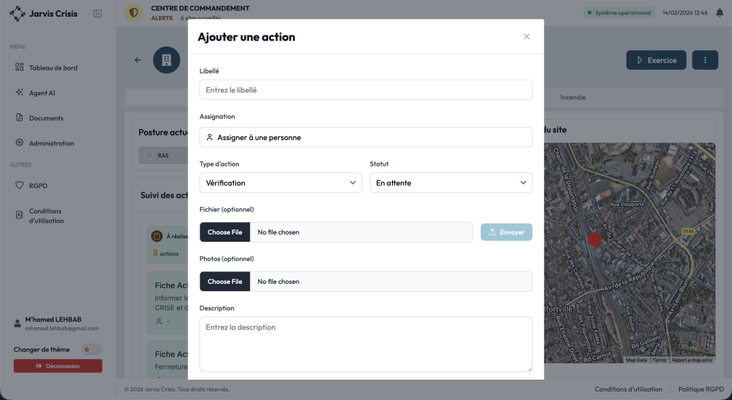
Task: Expand the Statut dropdown
Action: click(x=451, y=183)
